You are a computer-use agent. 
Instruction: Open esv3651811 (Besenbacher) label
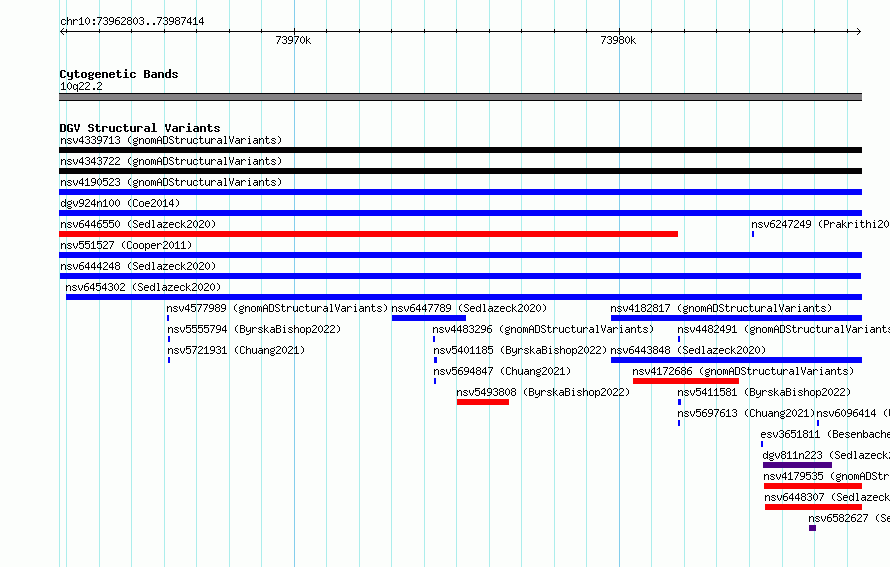click(825, 434)
